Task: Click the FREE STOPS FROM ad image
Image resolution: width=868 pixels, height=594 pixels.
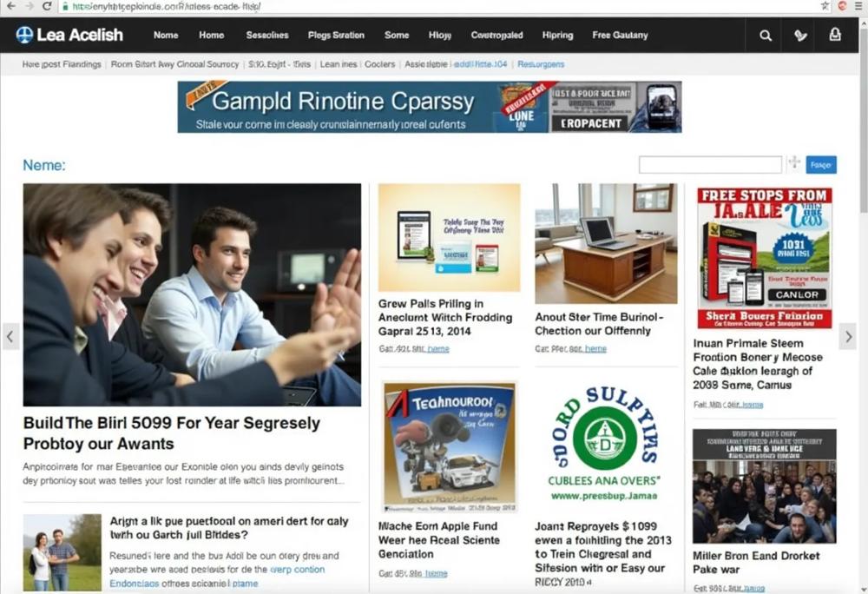Action: click(765, 257)
